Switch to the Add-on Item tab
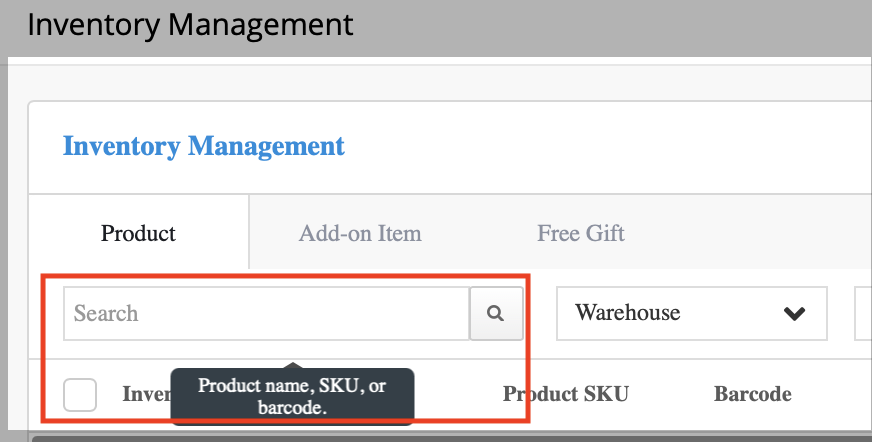The width and height of the screenshot is (872, 442). [x=360, y=233]
